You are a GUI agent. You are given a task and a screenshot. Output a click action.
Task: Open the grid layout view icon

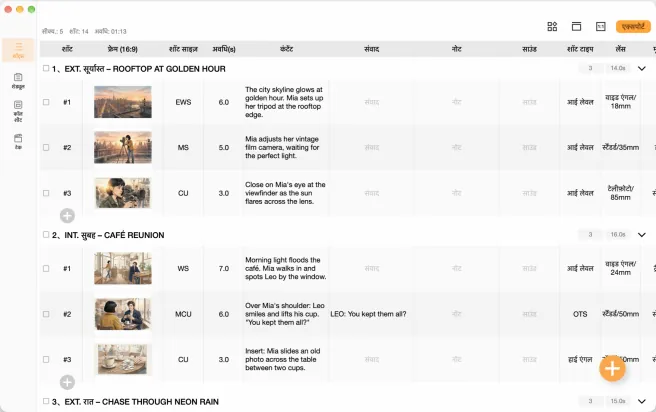pyautogui.click(x=552, y=27)
